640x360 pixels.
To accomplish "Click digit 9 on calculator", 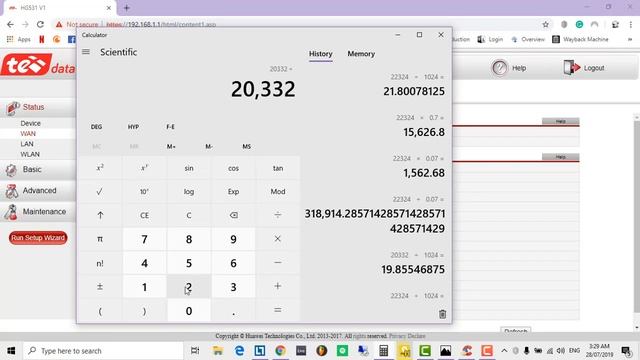I will (x=233, y=239).
